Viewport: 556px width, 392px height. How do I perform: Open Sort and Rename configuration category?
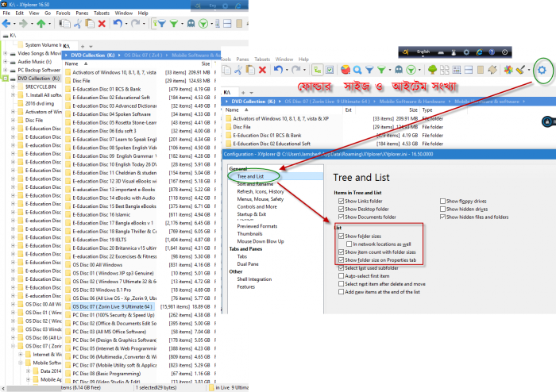[255, 184]
